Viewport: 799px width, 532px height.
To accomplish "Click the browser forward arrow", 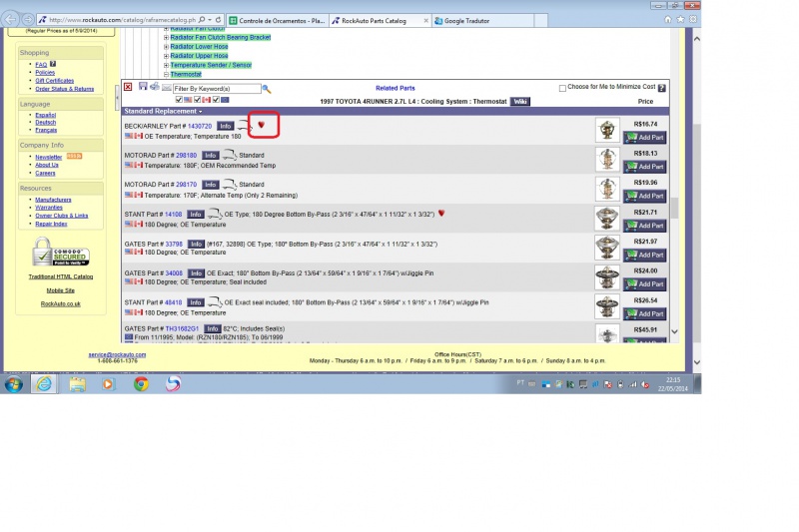I will (x=28, y=19).
